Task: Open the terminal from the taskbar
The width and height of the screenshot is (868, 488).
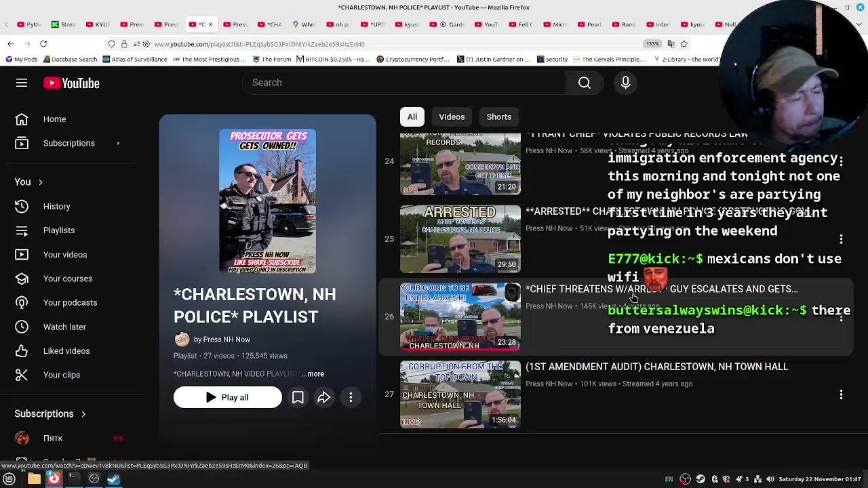Action: click(x=73, y=479)
